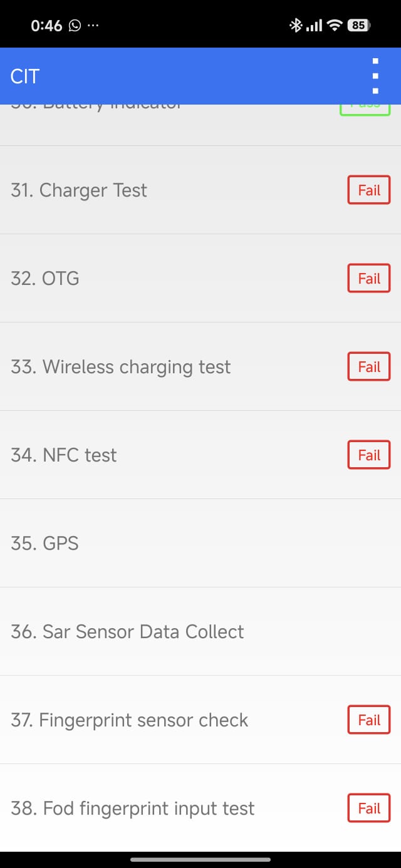This screenshot has height=868, width=401.
Task: Start Fod fingerprint input test
Action: (x=133, y=809)
